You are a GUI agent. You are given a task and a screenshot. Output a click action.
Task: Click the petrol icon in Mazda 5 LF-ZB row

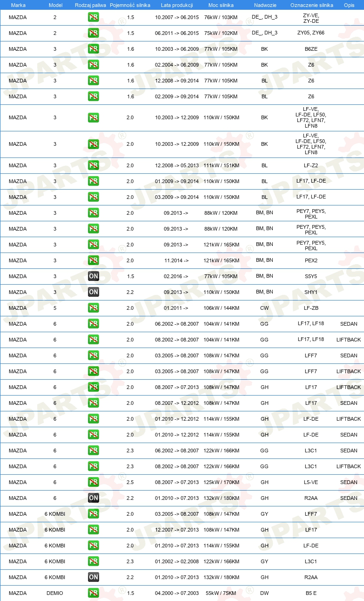(94, 308)
